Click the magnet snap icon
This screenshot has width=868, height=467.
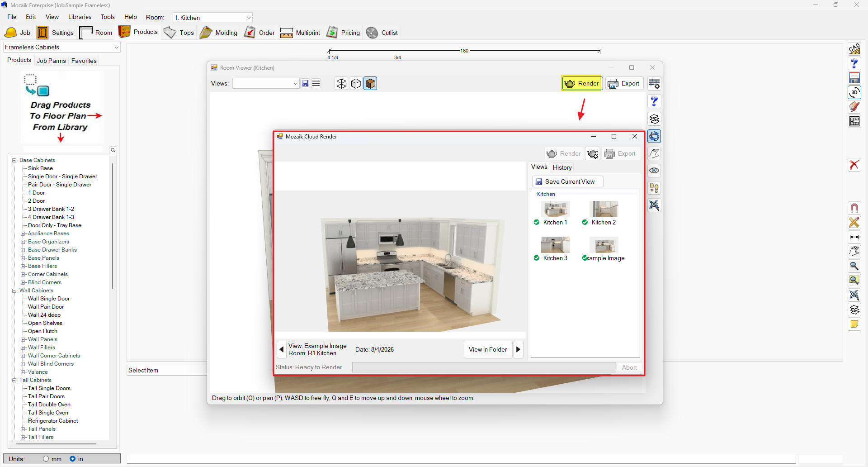pyautogui.click(x=854, y=208)
